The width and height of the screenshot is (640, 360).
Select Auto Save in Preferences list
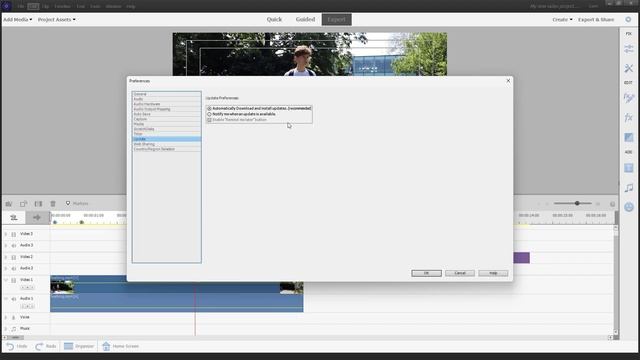pyautogui.click(x=167, y=114)
